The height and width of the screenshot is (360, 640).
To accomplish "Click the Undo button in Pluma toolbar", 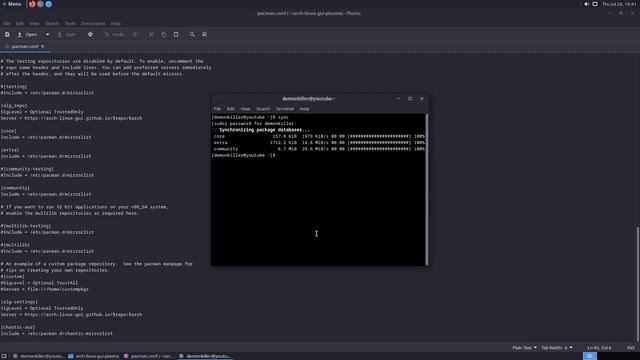I will point(114,35).
